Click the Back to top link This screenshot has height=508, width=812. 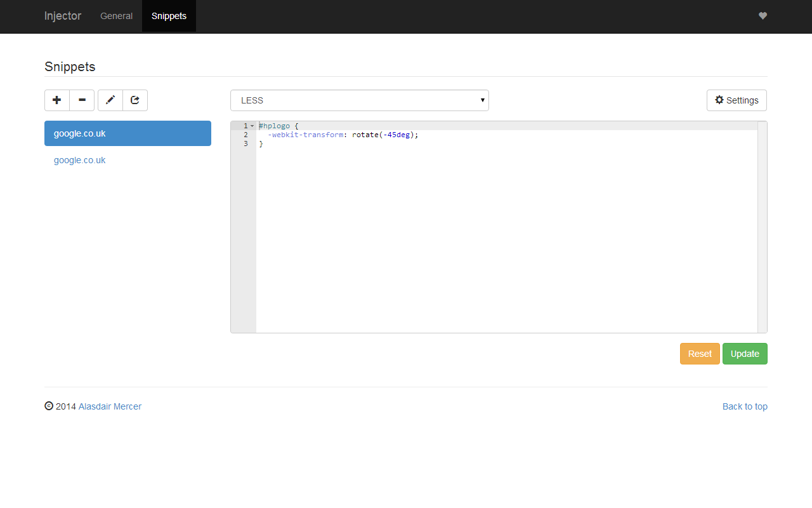click(745, 406)
